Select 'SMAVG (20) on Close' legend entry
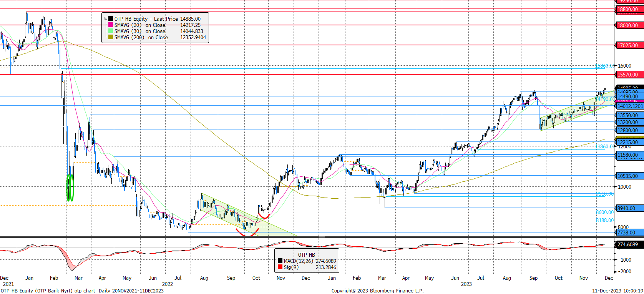Screen dimensions: 644x294 [x=140, y=25]
